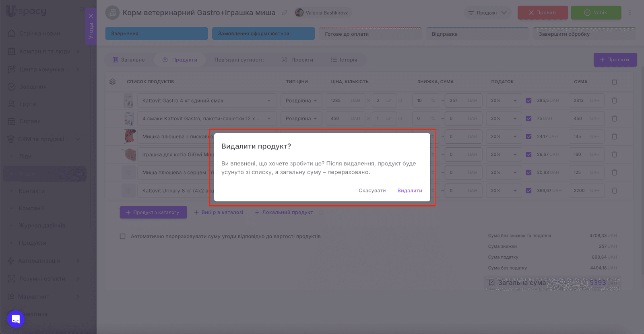
Task: Expand Компанія та люди sidebar section
Action: tap(78, 52)
